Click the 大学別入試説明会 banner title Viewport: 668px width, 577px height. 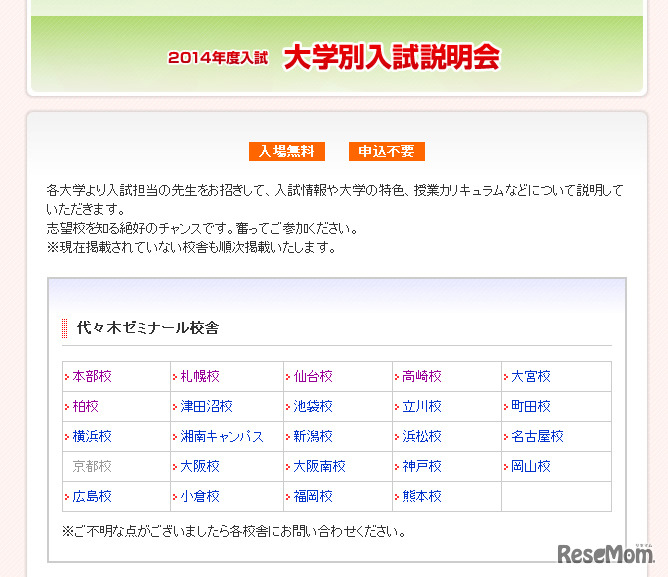point(391,57)
